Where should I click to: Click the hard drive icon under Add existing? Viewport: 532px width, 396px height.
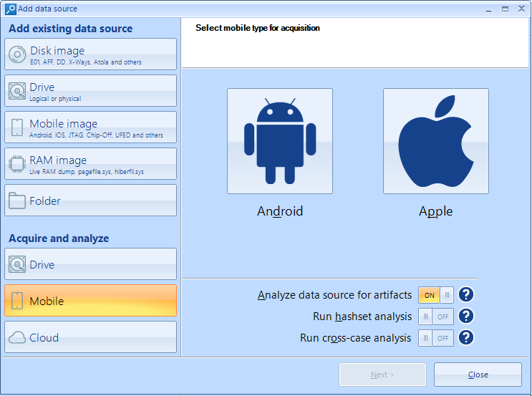[x=17, y=91]
